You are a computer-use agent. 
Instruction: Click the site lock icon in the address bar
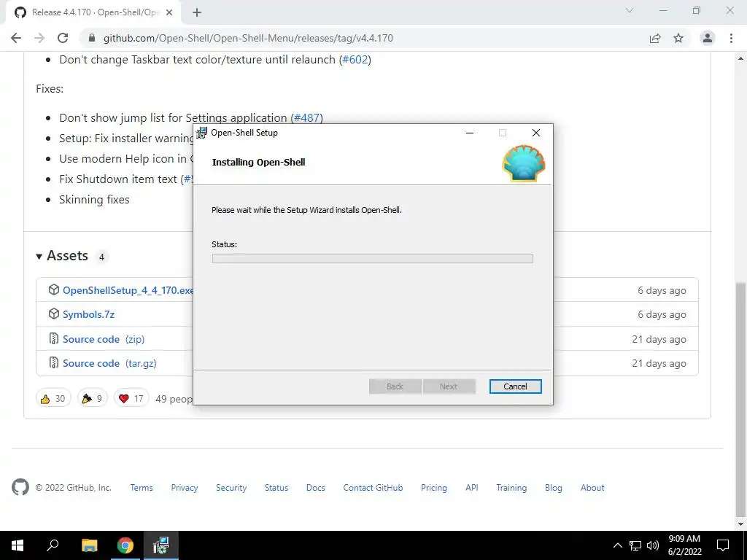91,38
